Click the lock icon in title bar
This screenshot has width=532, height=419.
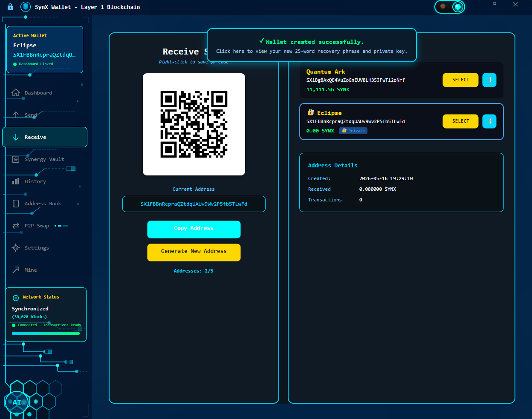point(10,7)
